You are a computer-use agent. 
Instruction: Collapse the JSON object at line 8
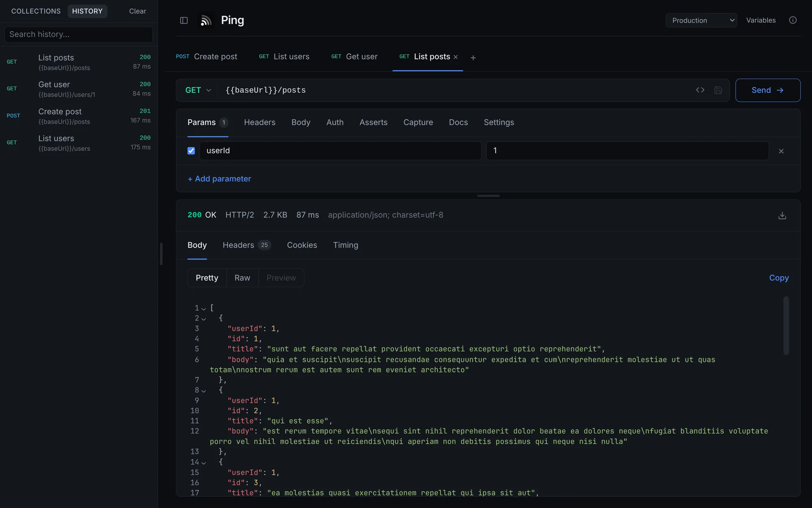point(203,391)
